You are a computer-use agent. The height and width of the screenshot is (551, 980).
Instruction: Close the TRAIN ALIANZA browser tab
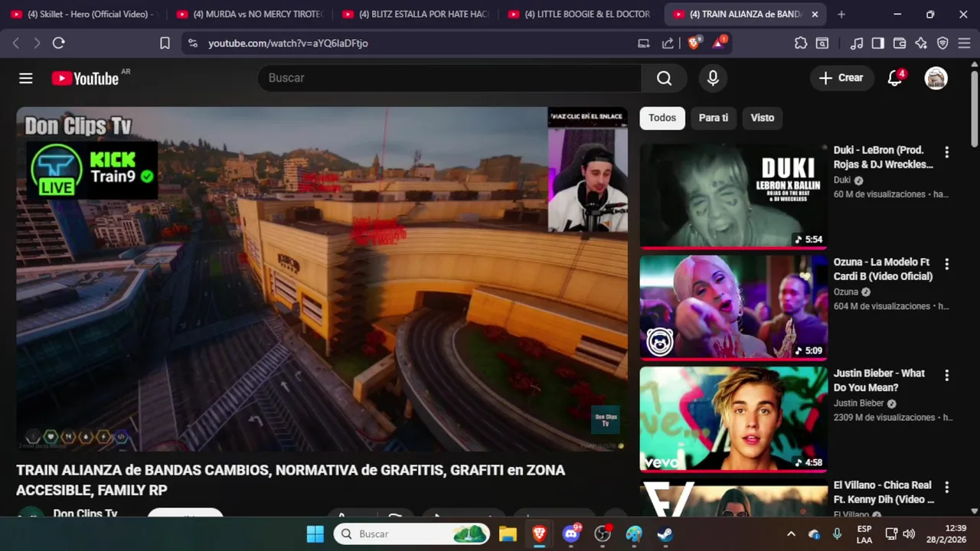[815, 15]
